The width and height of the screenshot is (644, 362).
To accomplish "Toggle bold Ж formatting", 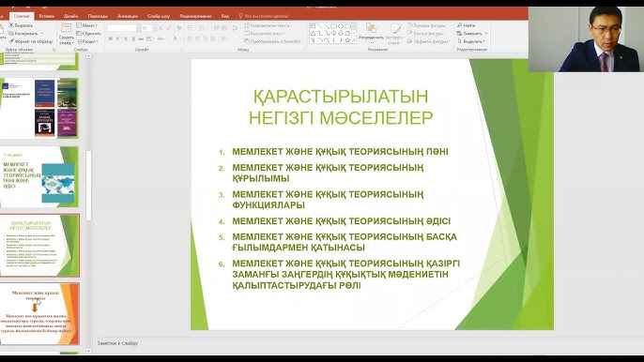I will coord(110,39).
